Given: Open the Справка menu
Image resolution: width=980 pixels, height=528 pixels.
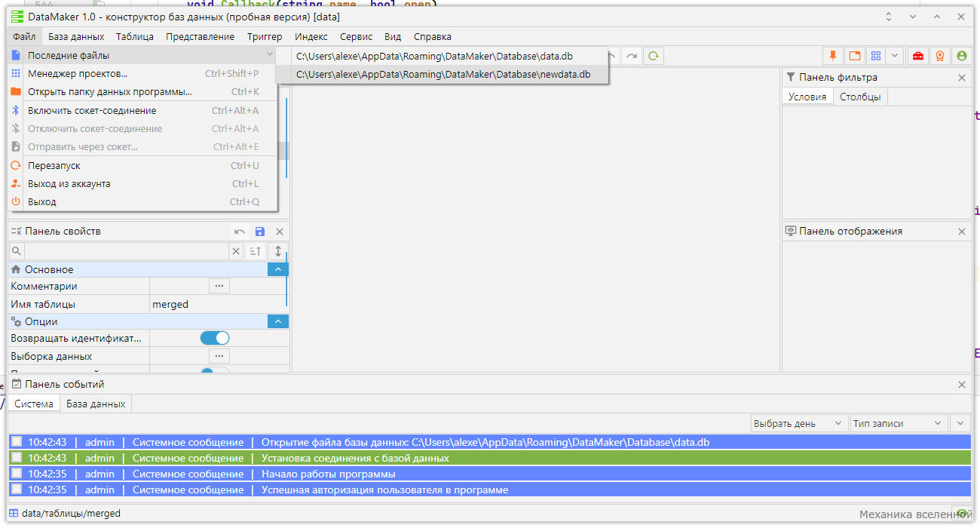Looking at the screenshot, I should pyautogui.click(x=433, y=36).
